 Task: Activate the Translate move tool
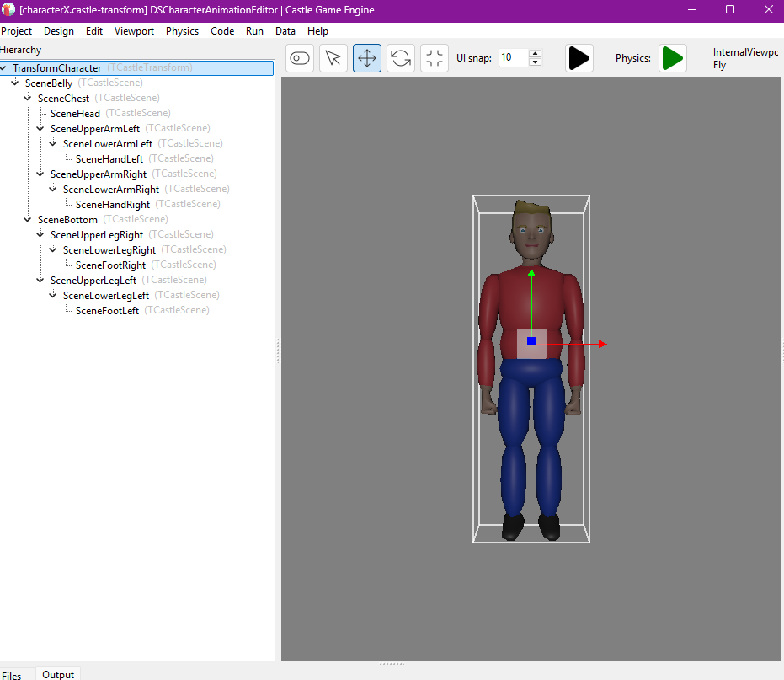[367, 58]
